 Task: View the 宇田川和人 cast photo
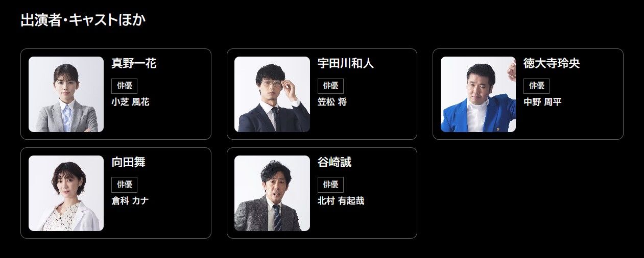[x=272, y=94]
